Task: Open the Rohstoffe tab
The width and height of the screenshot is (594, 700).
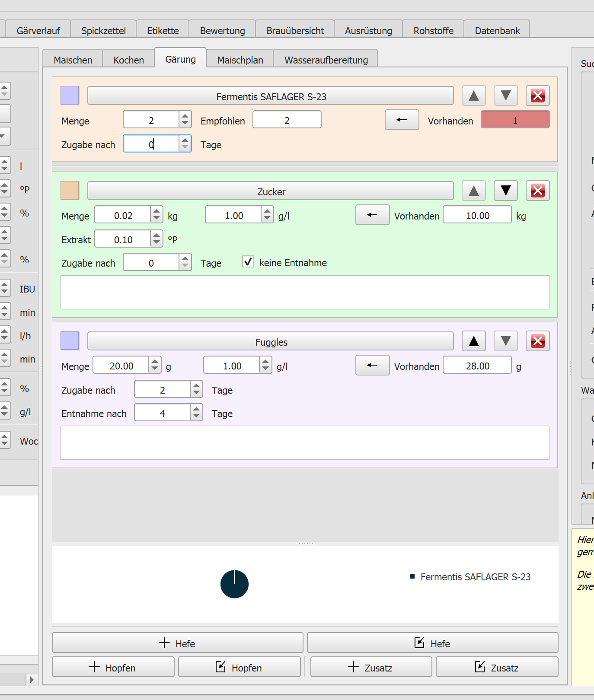Action: tap(433, 30)
